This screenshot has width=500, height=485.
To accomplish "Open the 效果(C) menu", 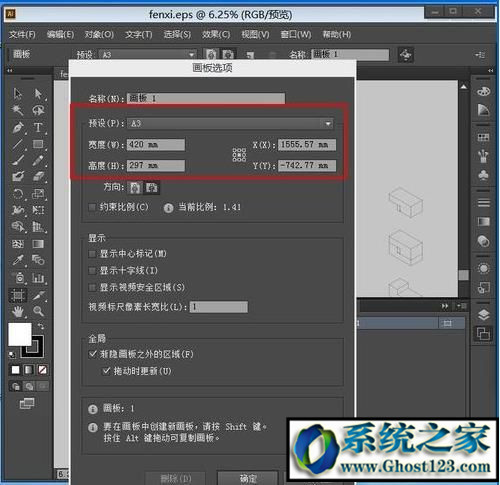I will 216,34.
